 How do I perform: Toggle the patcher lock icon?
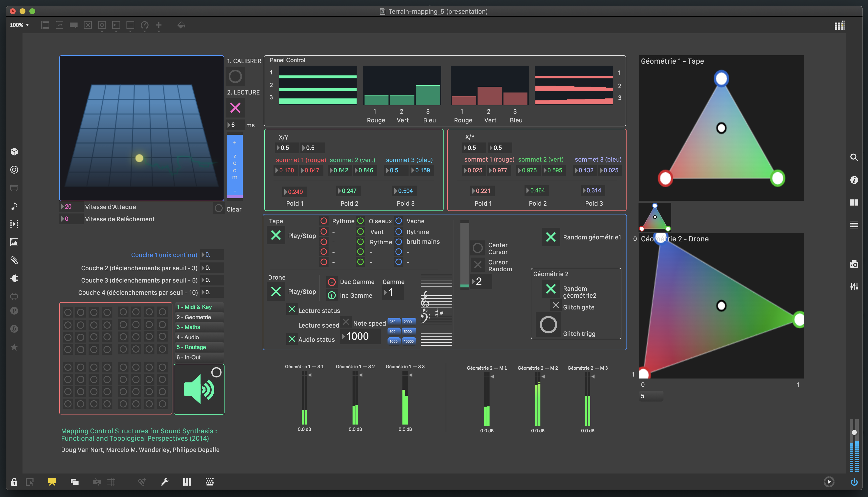[14, 482]
